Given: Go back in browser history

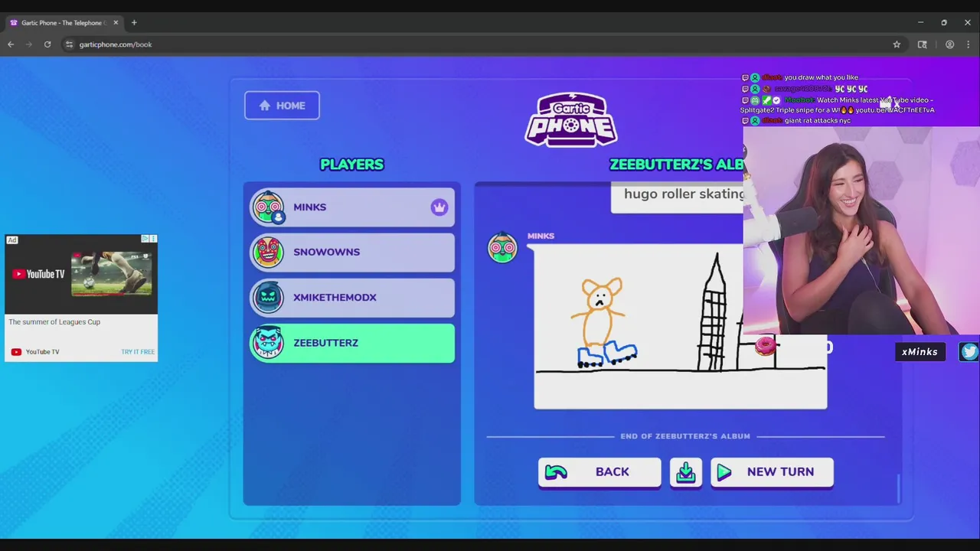Looking at the screenshot, I should (x=11, y=44).
